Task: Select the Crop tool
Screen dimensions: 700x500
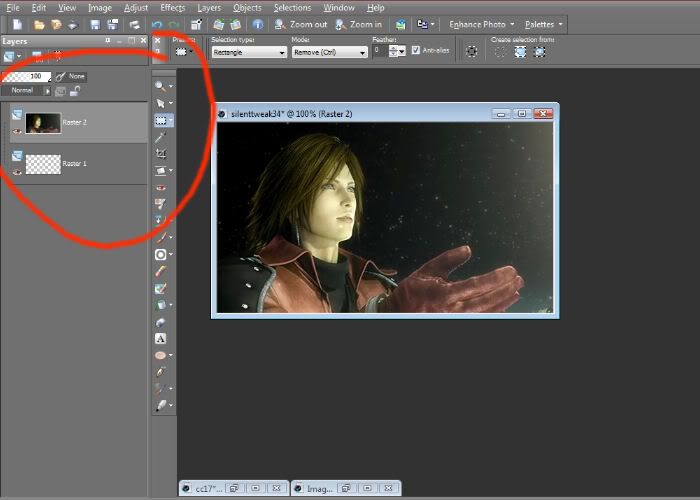Action: [161, 154]
